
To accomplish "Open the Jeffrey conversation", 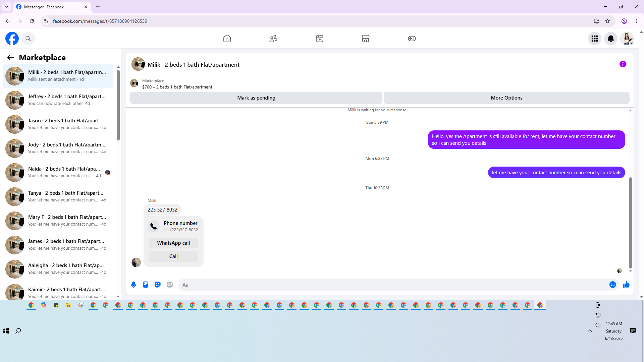I will tap(58, 100).
